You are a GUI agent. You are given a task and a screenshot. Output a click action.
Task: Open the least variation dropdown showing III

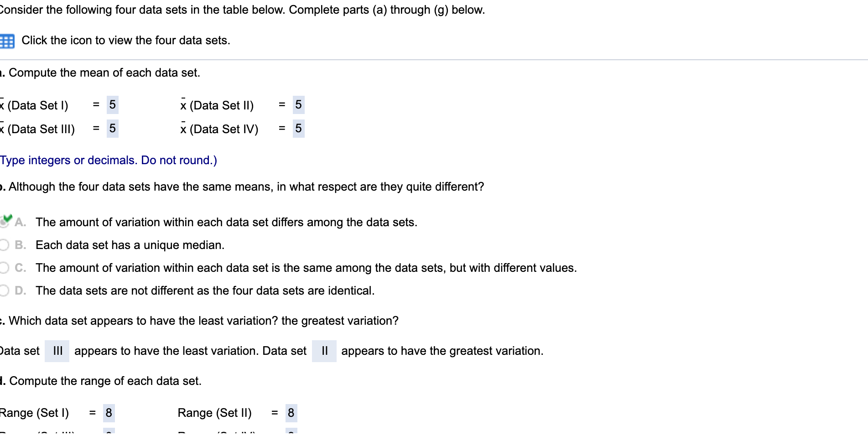[x=57, y=351]
